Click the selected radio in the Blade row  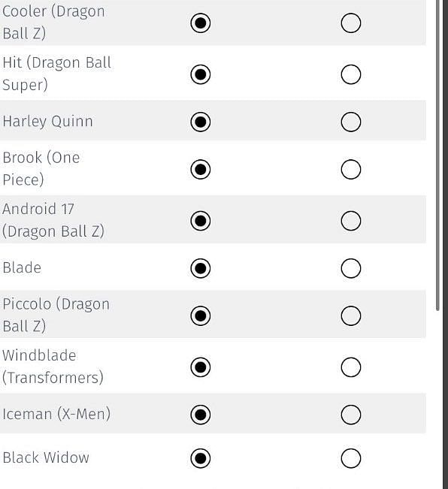click(200, 268)
